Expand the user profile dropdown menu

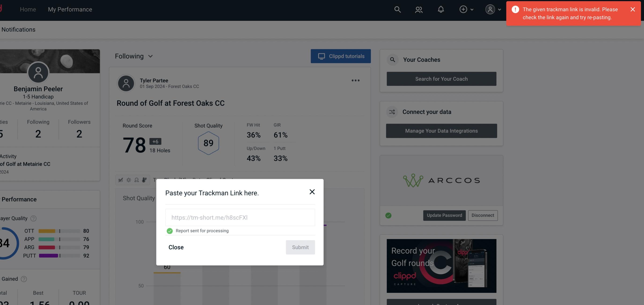click(493, 9)
